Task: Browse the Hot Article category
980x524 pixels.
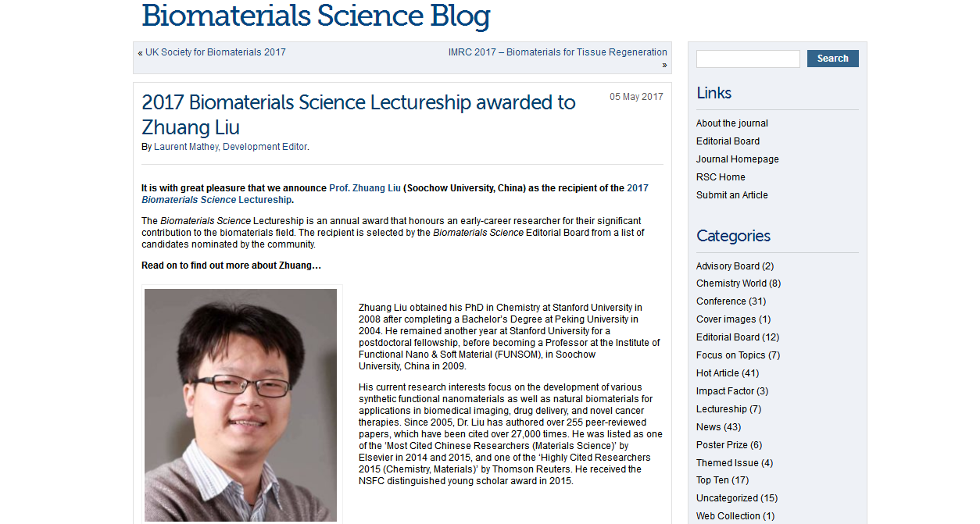Action: click(x=717, y=373)
